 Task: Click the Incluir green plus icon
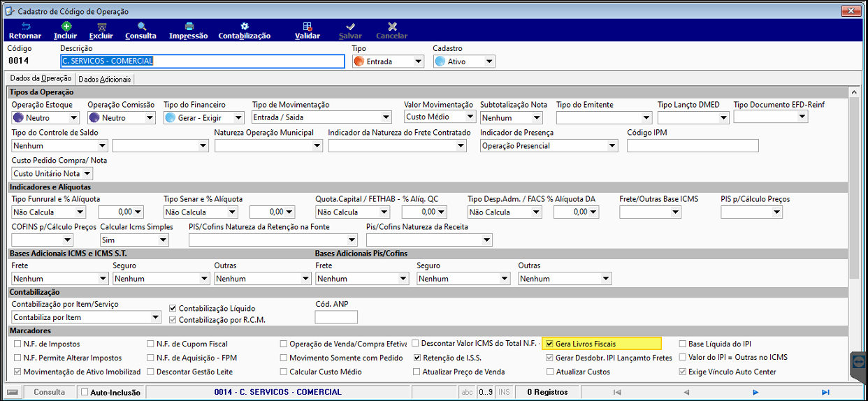(x=66, y=27)
